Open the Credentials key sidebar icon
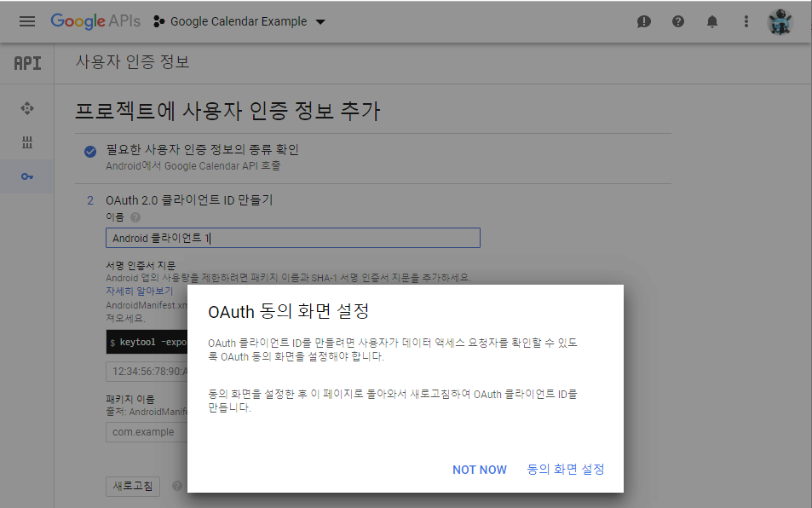 pos(27,176)
